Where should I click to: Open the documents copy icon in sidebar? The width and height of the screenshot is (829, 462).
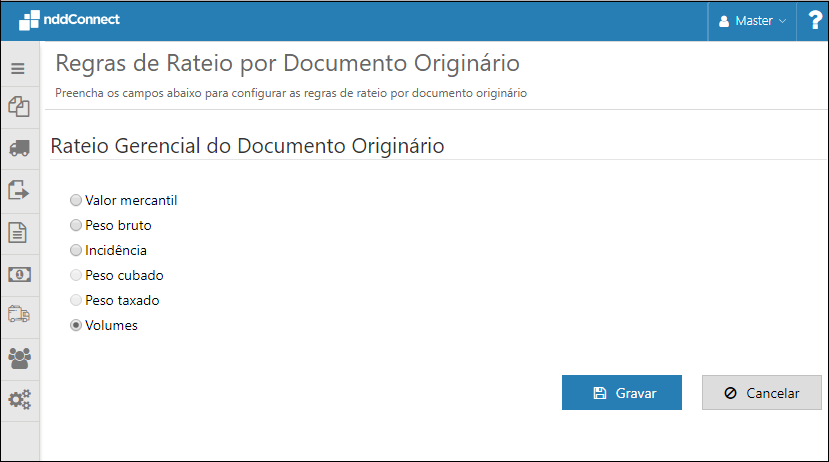tap(19, 107)
